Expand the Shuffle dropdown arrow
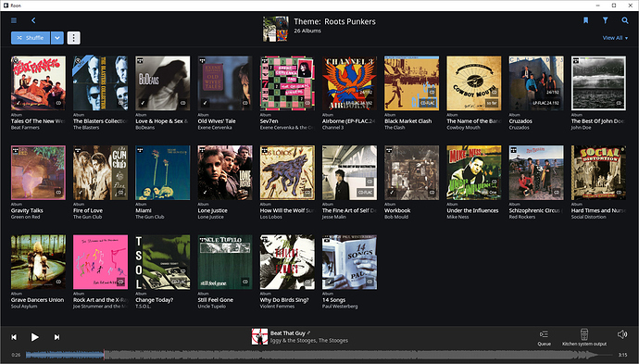Viewport: 639px width, 364px height. coord(57,38)
